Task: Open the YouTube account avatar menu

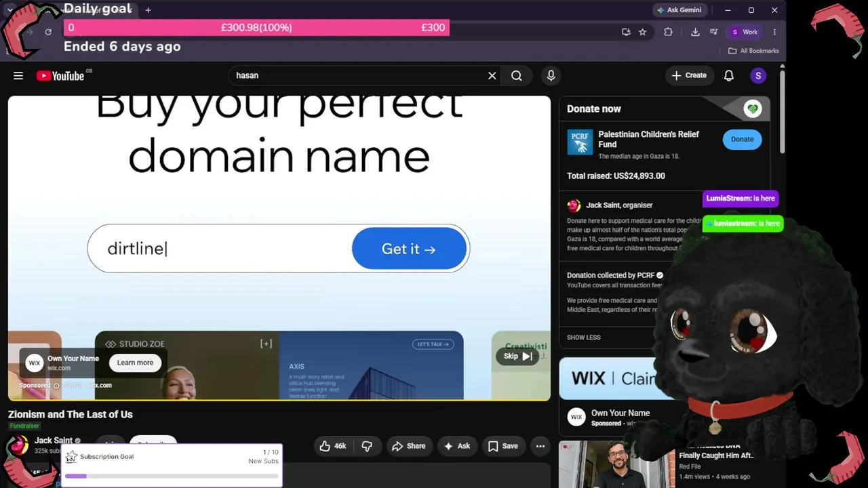Action: tap(758, 76)
